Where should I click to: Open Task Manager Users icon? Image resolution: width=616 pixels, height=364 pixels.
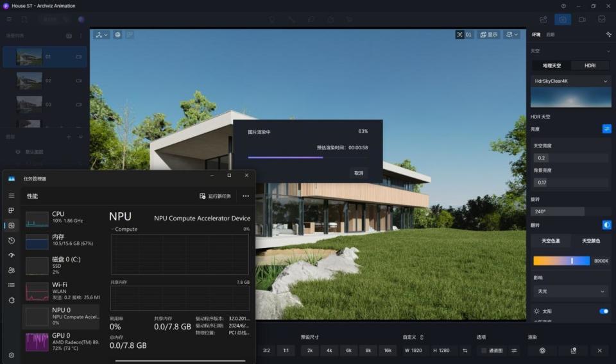click(x=12, y=270)
